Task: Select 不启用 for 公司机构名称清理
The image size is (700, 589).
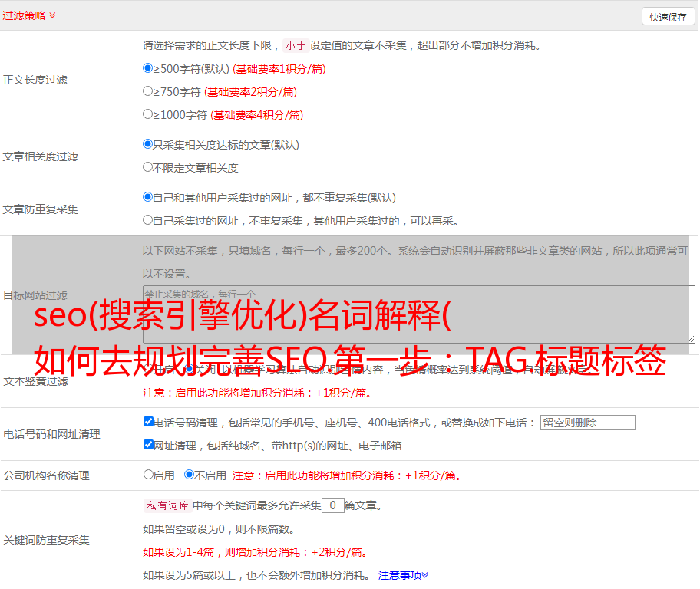Action: [x=190, y=475]
